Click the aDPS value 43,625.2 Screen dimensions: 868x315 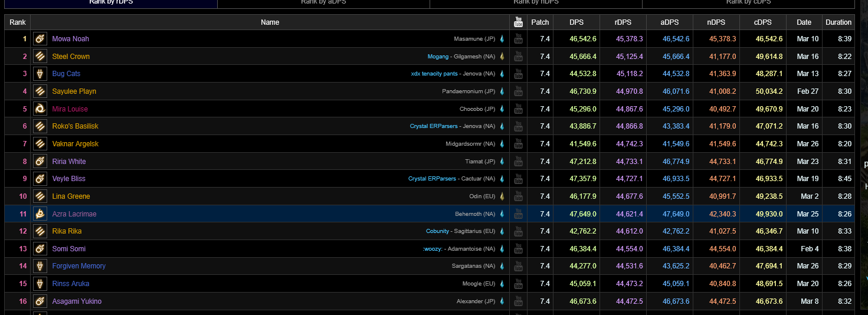click(676, 266)
